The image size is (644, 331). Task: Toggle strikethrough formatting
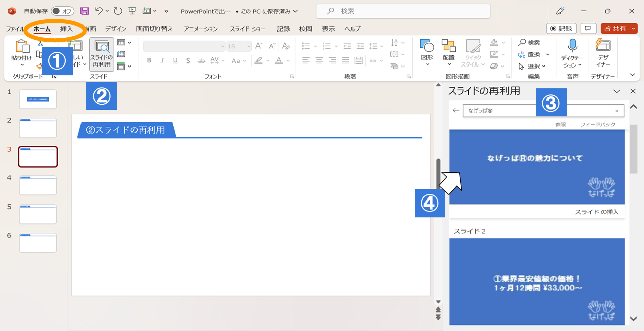coord(201,61)
